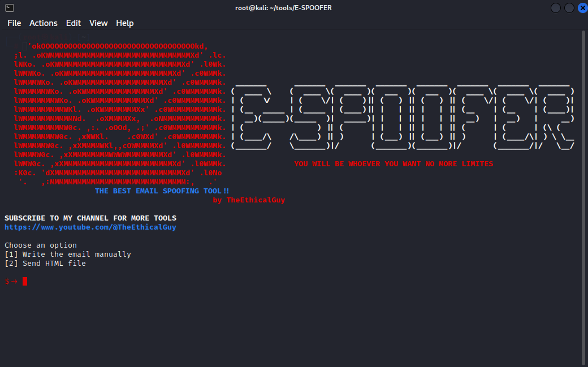Click the minimize window circle button
Screen dimensions: 588x367
point(556,7)
